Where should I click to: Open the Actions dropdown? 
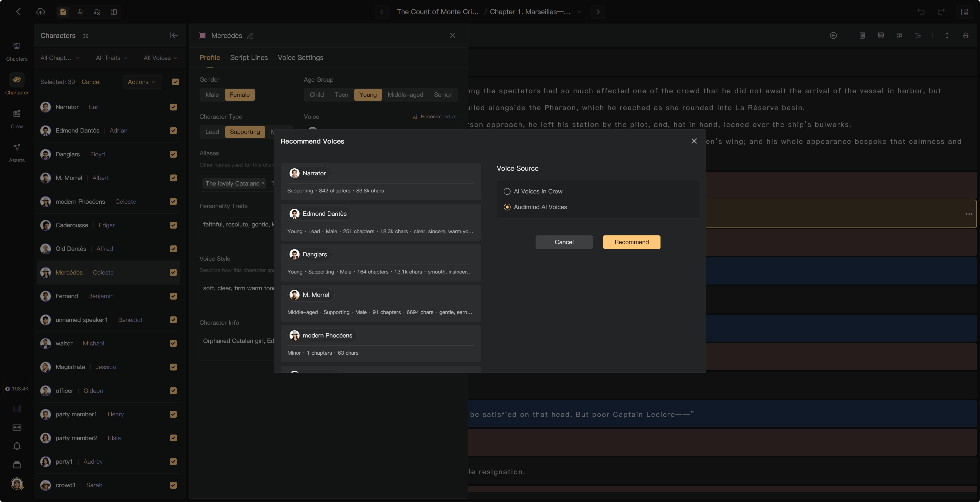click(x=142, y=82)
